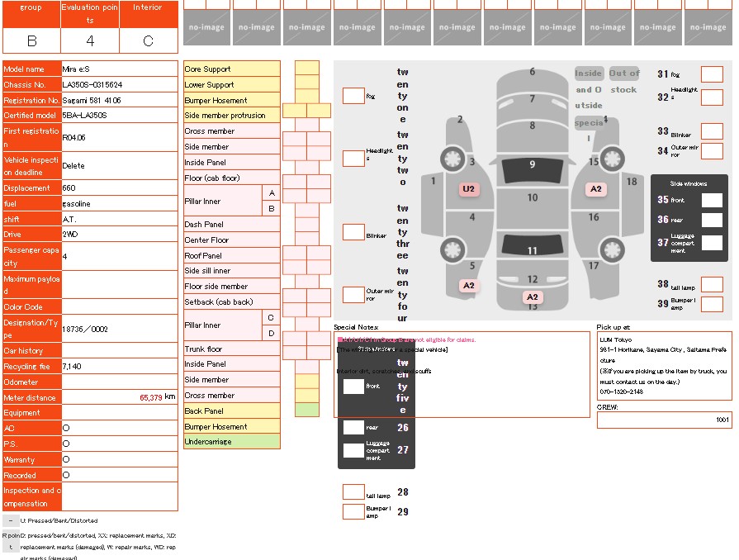Tick the Bumper lamp box numbered 29
739x560 pixels.
pos(353,511)
